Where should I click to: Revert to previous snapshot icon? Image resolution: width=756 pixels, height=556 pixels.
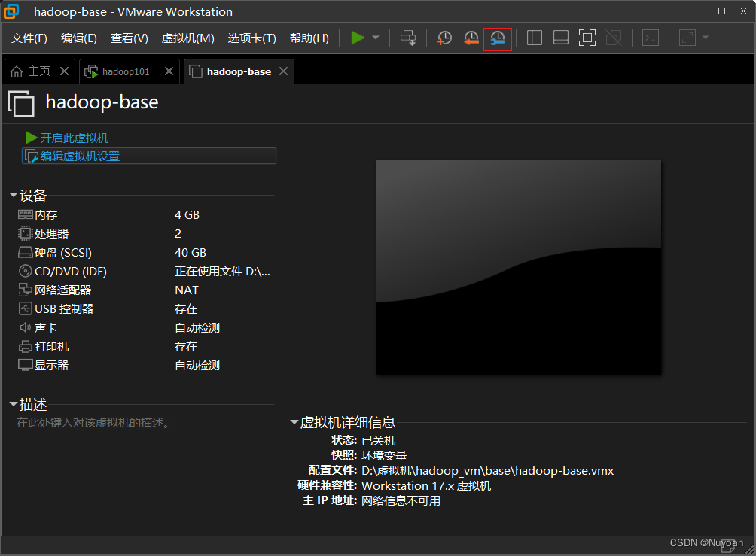[471, 38]
